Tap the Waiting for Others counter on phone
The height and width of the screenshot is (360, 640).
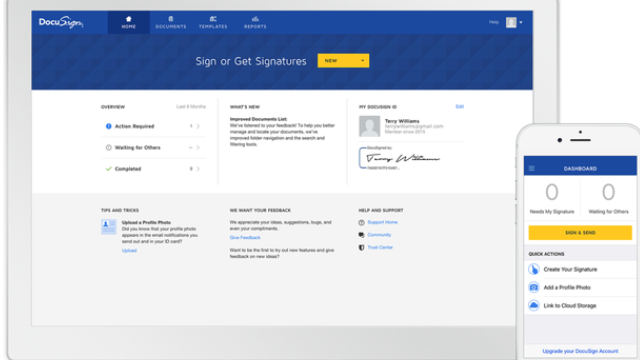608,198
